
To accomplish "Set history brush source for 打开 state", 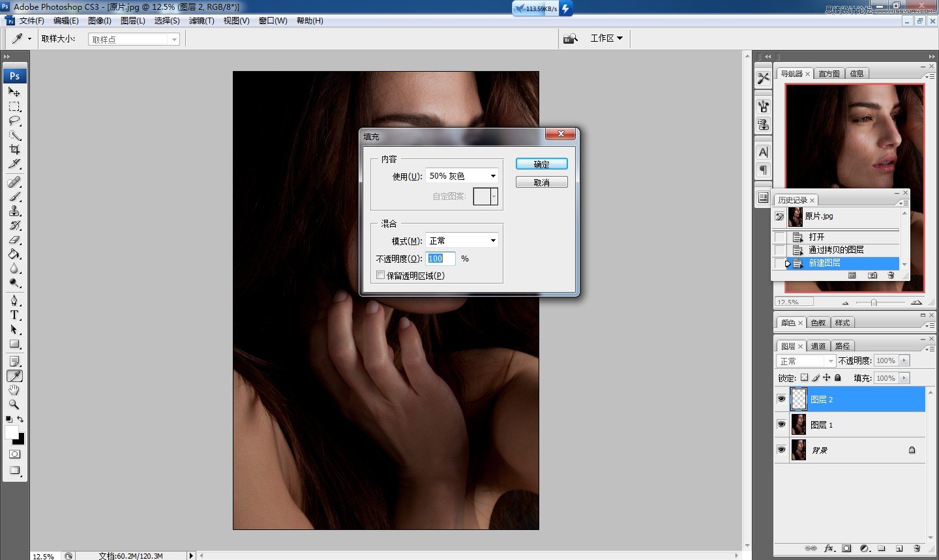I will pos(780,237).
